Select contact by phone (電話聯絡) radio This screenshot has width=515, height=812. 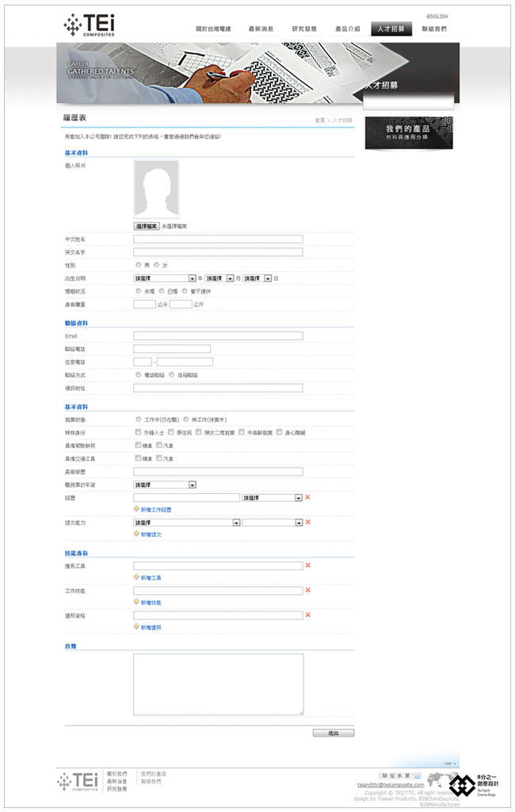click(x=138, y=374)
